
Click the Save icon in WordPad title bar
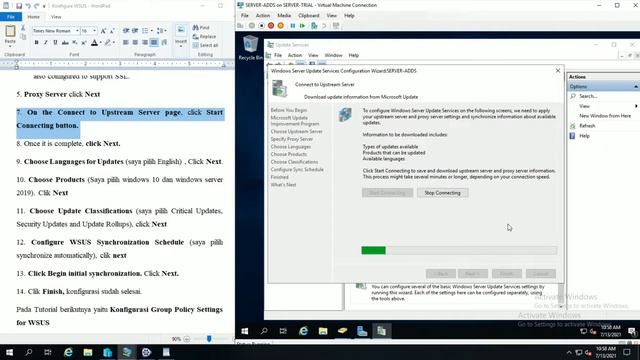pos(19,6)
